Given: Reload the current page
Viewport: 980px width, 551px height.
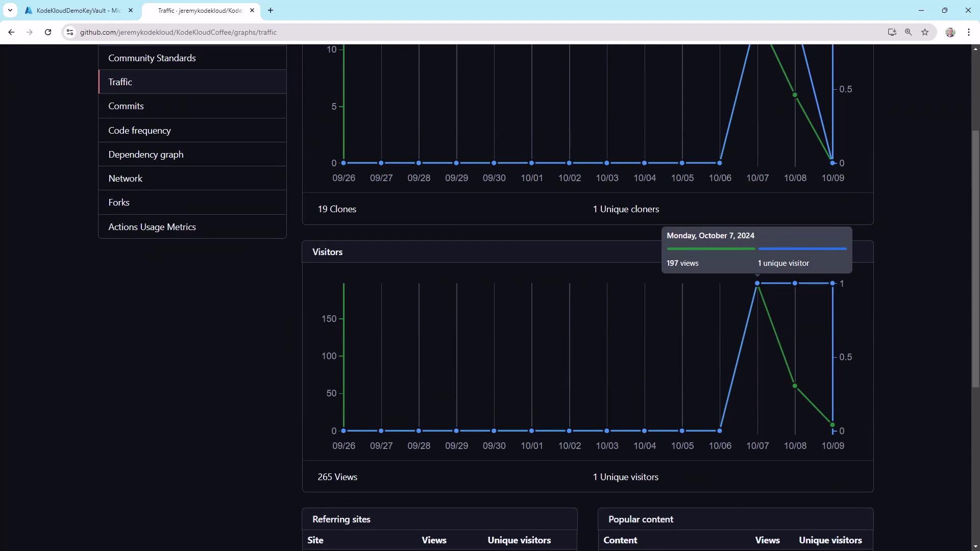Looking at the screenshot, I should pyautogui.click(x=48, y=32).
